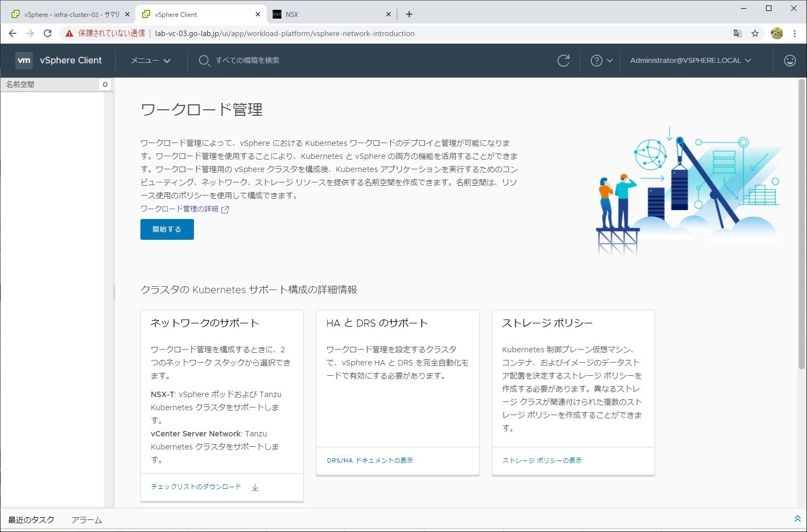Close the vSphere Client tab

[258, 14]
